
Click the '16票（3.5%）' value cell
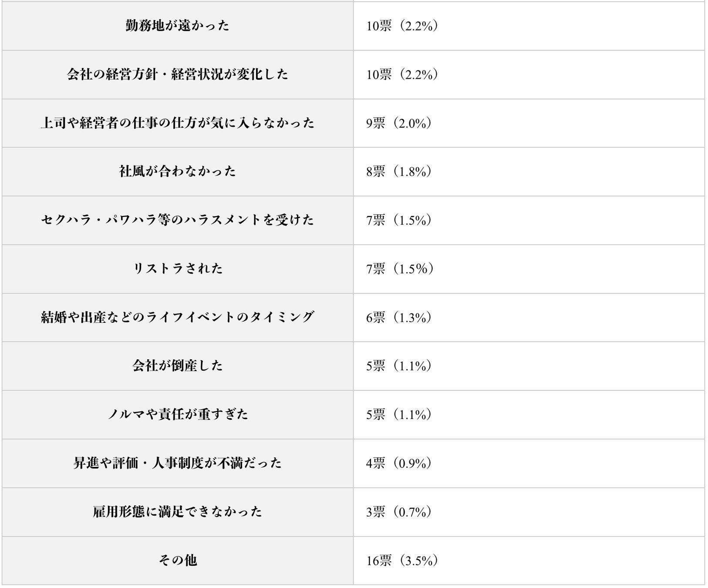point(402,561)
